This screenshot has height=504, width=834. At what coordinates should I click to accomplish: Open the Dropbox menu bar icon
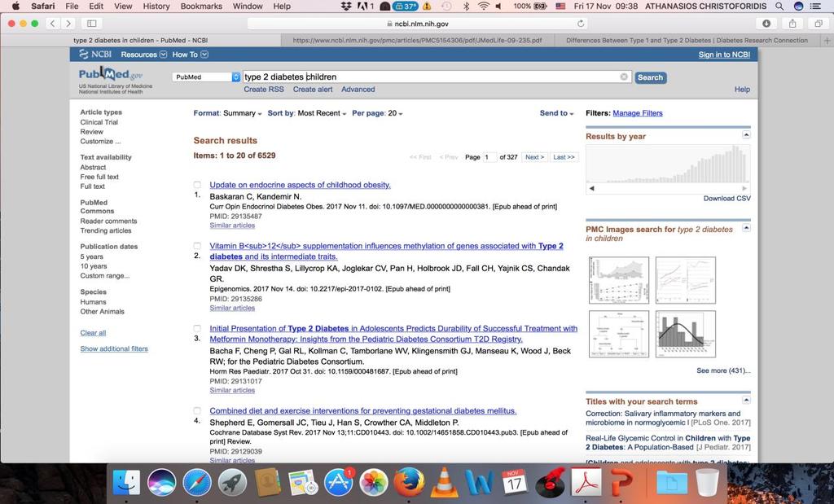346,7
